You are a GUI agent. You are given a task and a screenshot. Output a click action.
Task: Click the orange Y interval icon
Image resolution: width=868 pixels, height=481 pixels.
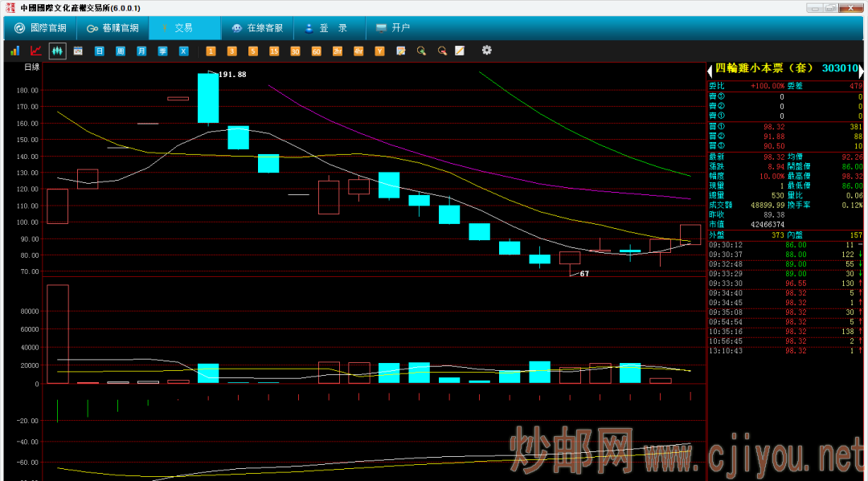pyautogui.click(x=379, y=51)
